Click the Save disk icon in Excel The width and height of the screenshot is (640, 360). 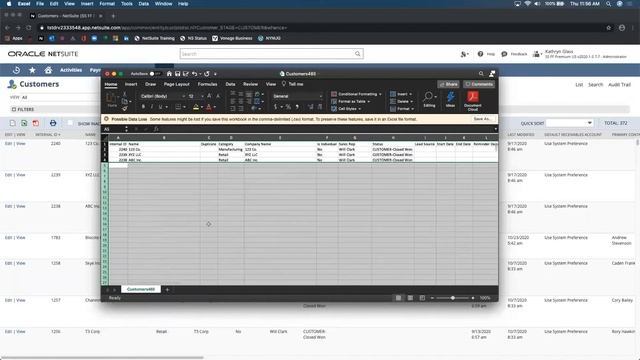point(178,74)
